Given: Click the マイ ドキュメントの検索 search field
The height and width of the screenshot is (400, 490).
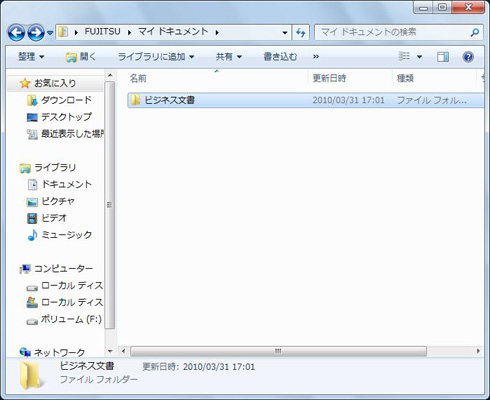Looking at the screenshot, I should point(399,32).
